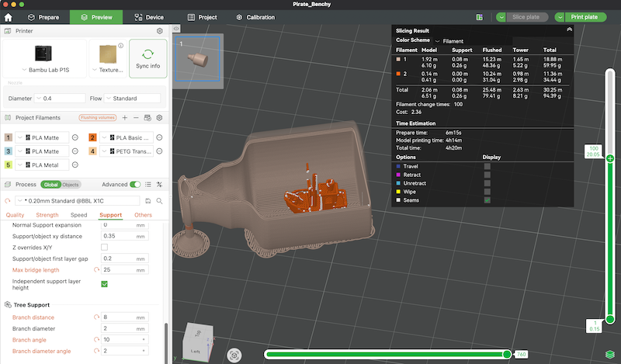Remove a filament with minus icon
Viewport: 621px width, 364px height.
(x=136, y=118)
